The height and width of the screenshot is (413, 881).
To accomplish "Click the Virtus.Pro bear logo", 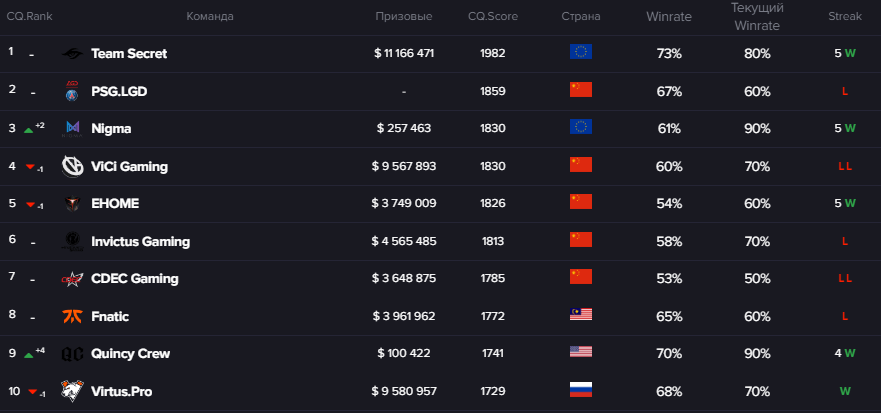I will [x=73, y=391].
